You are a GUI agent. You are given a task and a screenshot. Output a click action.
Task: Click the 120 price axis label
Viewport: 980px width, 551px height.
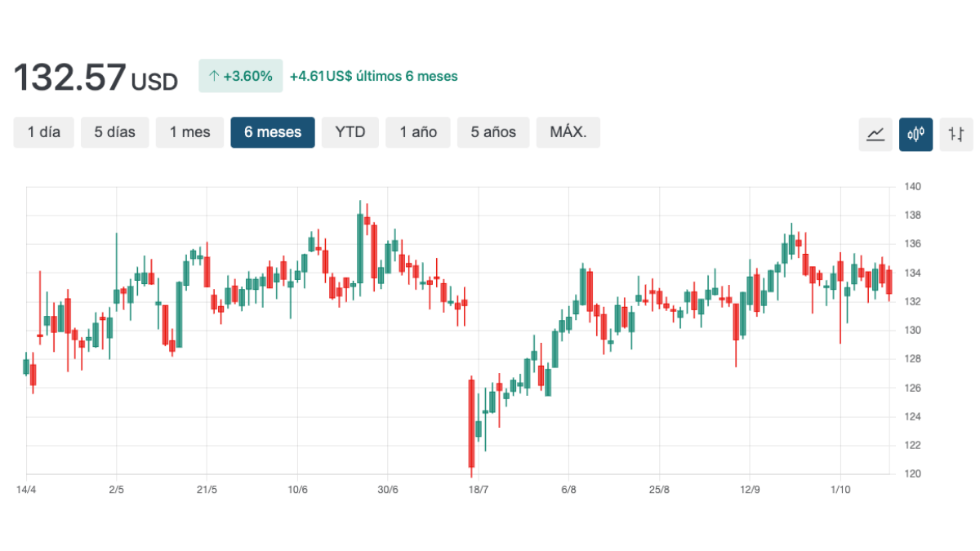912,474
